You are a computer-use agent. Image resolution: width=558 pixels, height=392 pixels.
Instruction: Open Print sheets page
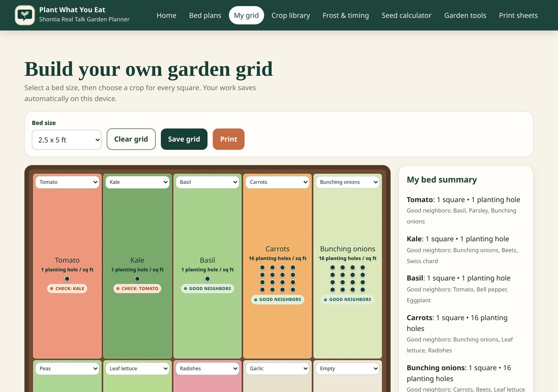(518, 15)
